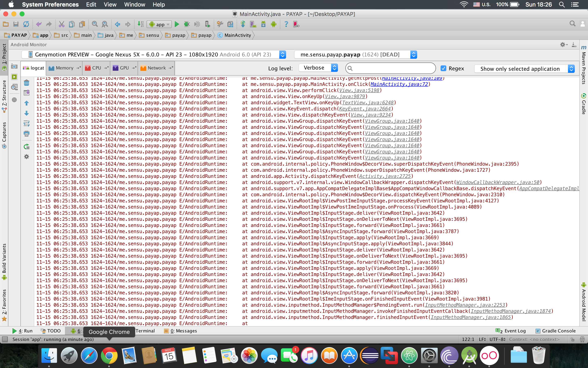Click the Copy icon in toolbar
Viewport: 588px width, 368px height.
point(72,24)
